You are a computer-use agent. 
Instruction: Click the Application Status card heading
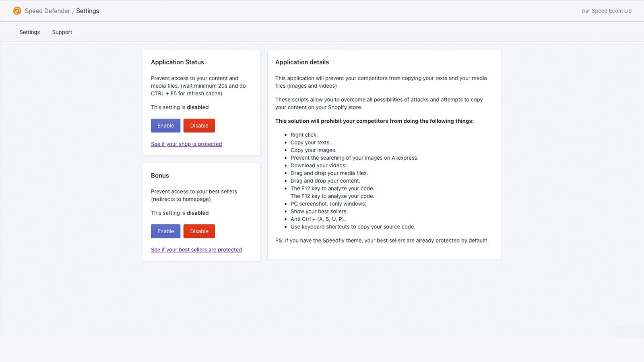[178, 62]
